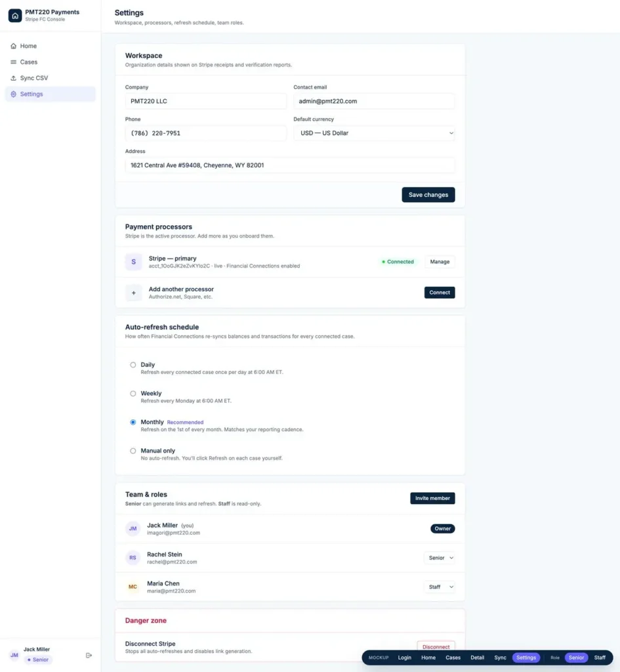Click maria@pmt220.com email text

coord(171,591)
